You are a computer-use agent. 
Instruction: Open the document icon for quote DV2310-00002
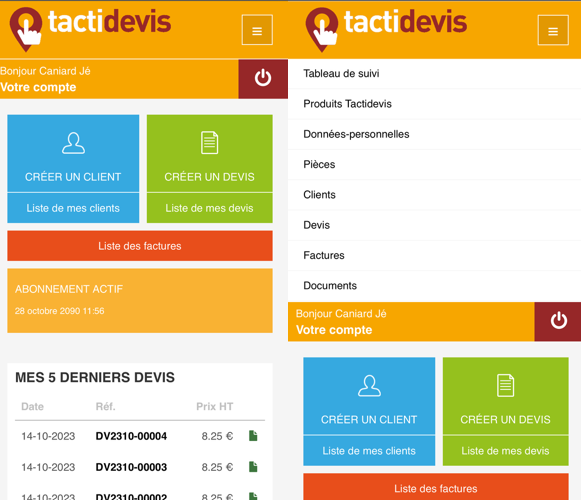(253, 496)
